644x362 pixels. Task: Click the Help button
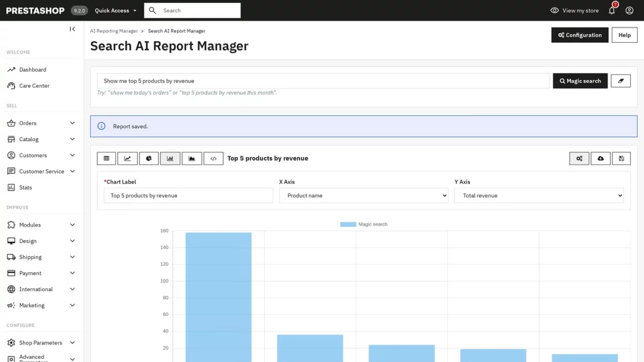(624, 35)
